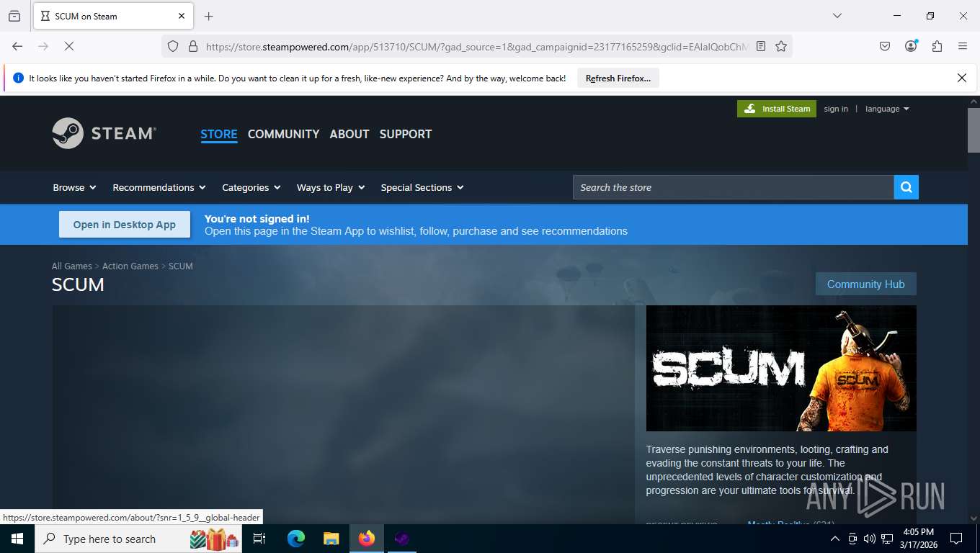The width and height of the screenshot is (980, 553).
Task: Click the page vertical scrollbar thumb
Action: (x=974, y=130)
